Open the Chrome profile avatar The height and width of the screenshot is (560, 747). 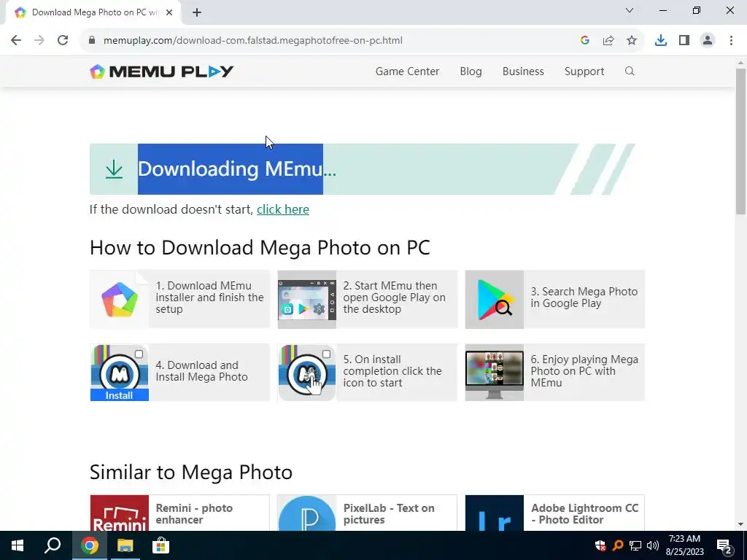(708, 40)
